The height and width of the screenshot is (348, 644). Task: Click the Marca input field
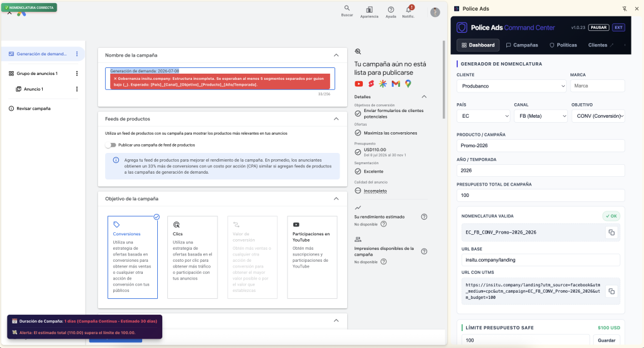(597, 86)
